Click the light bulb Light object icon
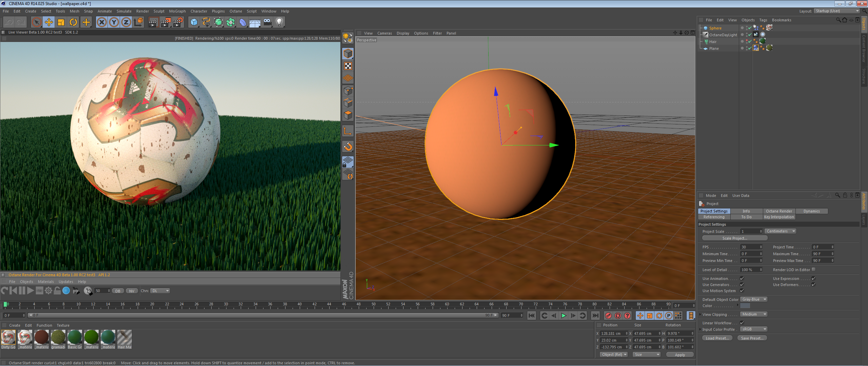868x366 pixels. 279,22
